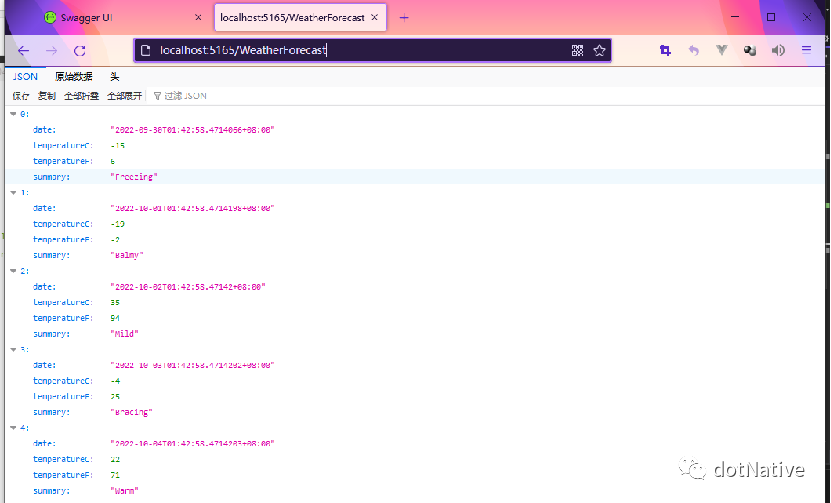831x503 pixels.
Task: Click the 保存 save button
Action: [x=21, y=96]
